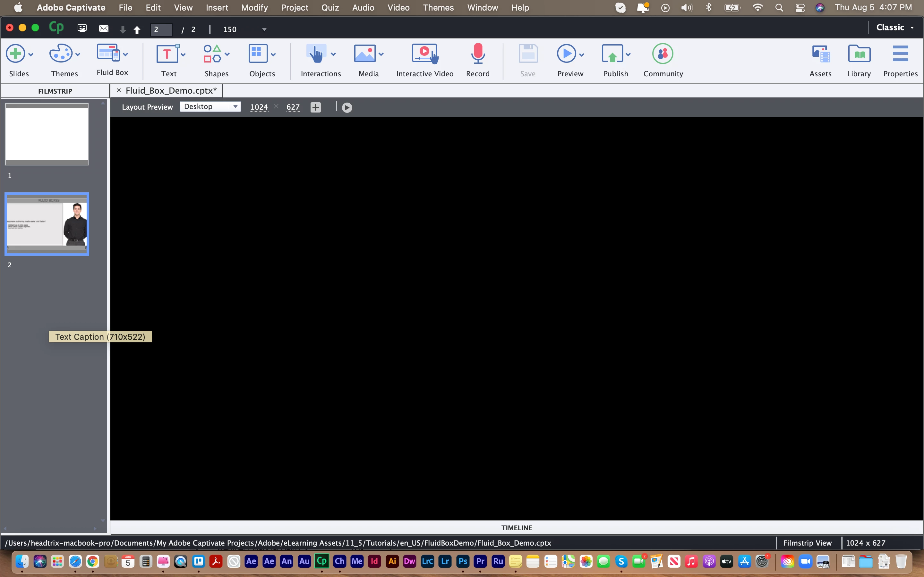Open the Interactive Video tool

pos(424,54)
